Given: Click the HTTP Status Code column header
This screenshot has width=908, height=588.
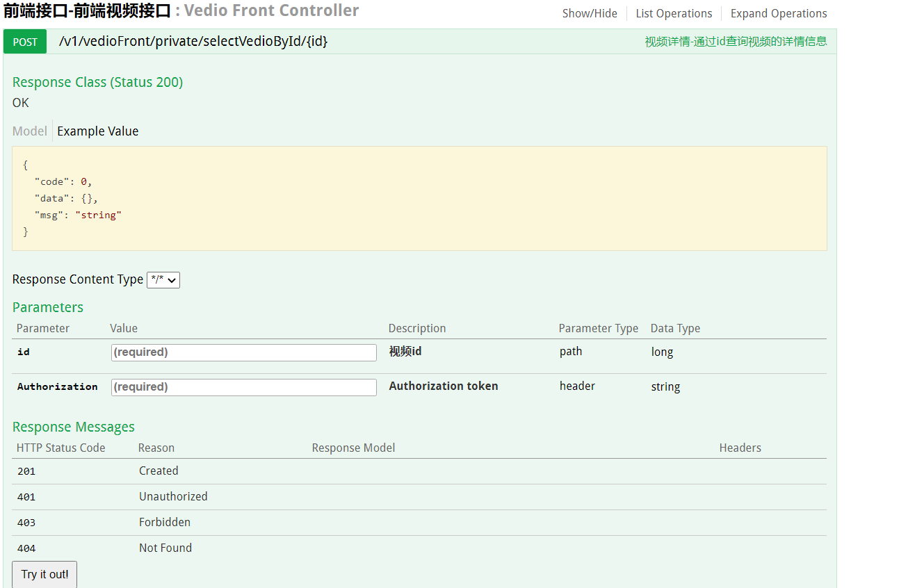Looking at the screenshot, I should tap(61, 448).
